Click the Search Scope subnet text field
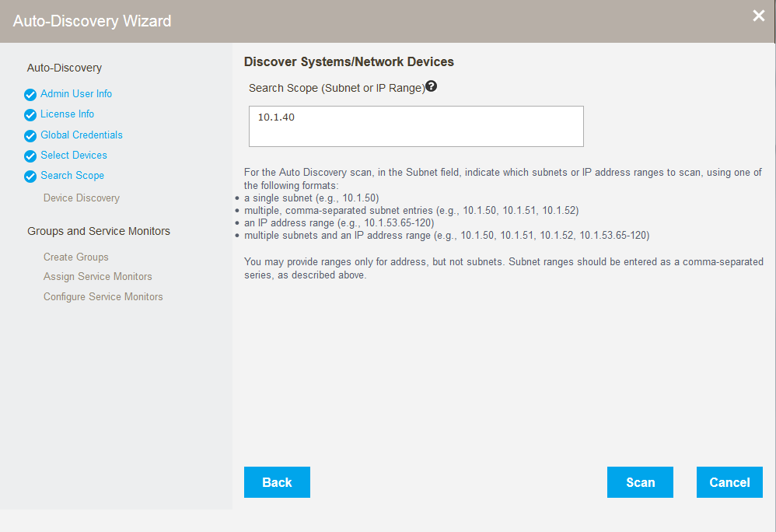The image size is (776, 532). point(416,126)
